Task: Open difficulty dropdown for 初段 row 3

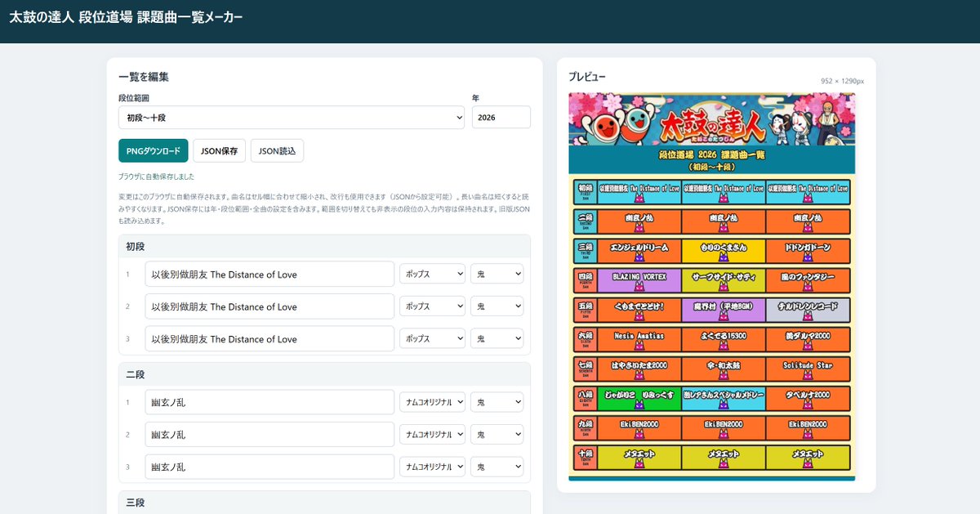Action: point(497,339)
